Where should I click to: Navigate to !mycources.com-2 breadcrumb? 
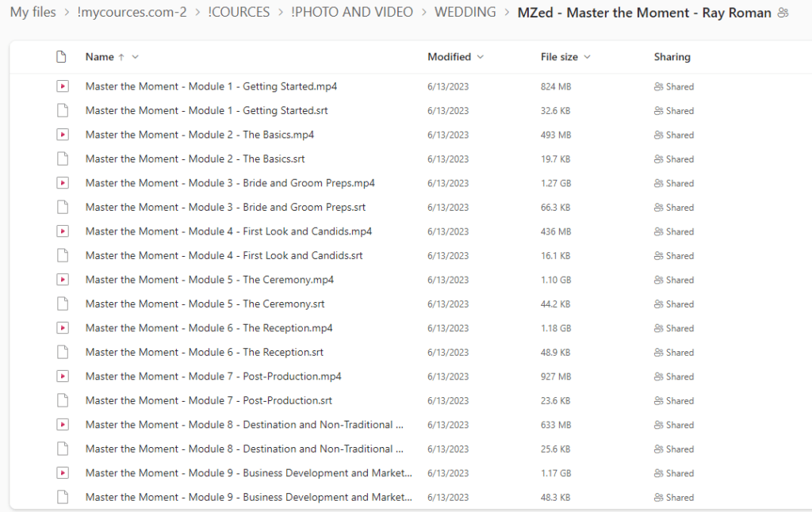[132, 12]
